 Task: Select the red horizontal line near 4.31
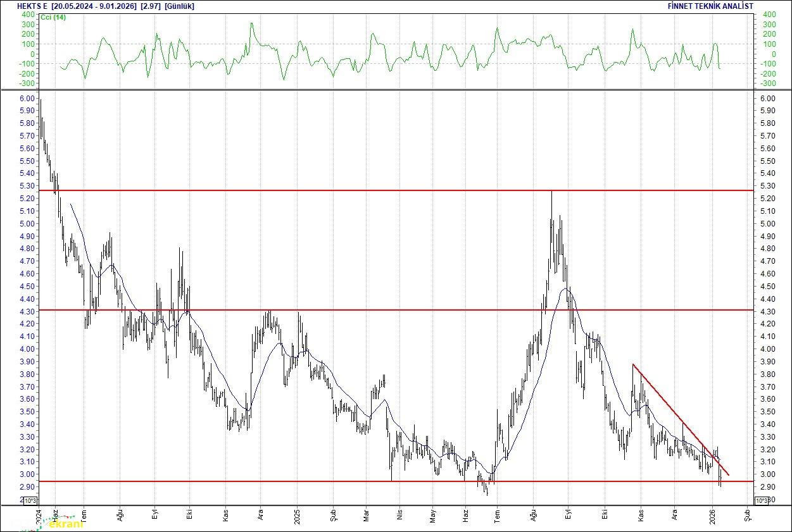tap(380, 310)
